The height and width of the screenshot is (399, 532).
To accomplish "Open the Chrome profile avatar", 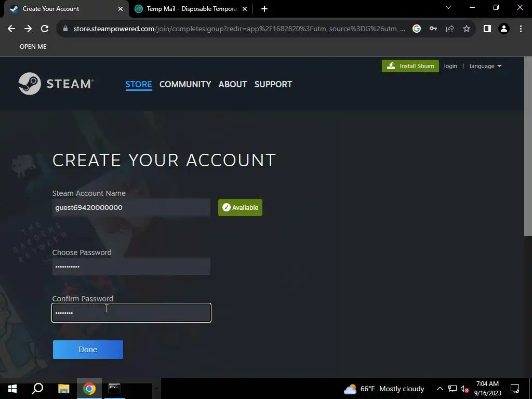I will click(504, 29).
